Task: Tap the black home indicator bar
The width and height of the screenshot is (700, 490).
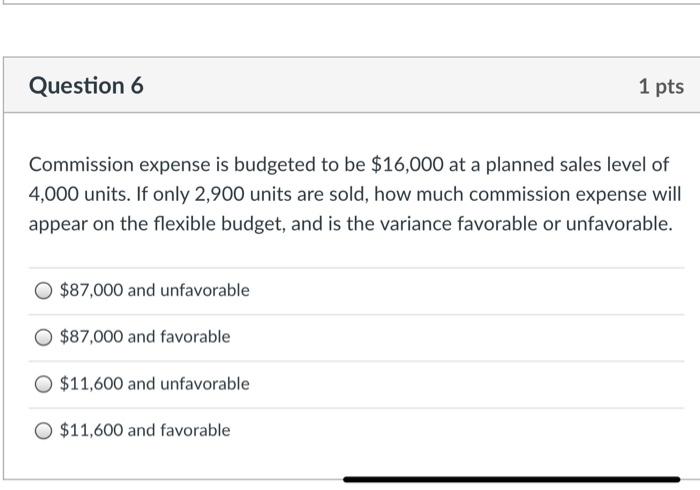Action: pyautogui.click(x=511, y=480)
